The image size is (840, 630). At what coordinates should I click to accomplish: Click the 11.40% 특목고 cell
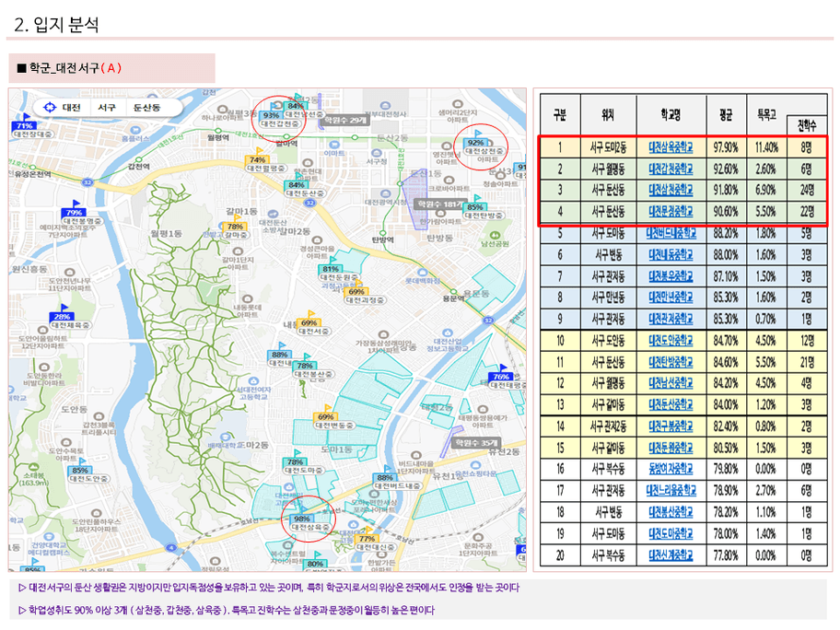[766, 147]
